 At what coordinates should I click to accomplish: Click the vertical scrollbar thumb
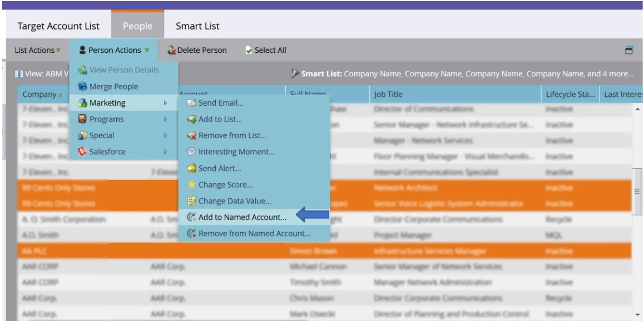[637, 192]
